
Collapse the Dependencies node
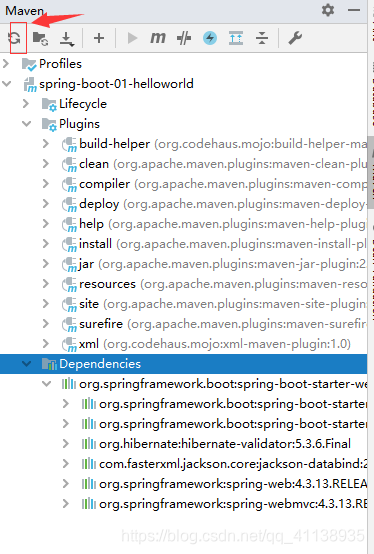coord(26,364)
